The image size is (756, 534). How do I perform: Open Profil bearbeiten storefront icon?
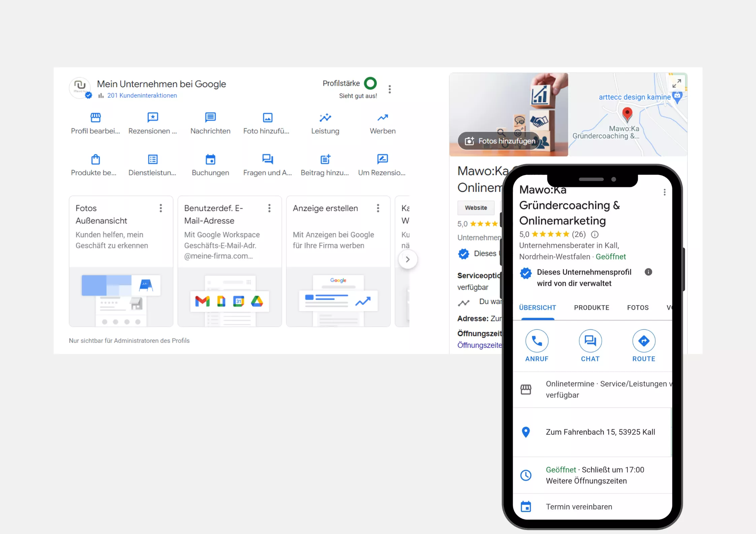[96, 117]
